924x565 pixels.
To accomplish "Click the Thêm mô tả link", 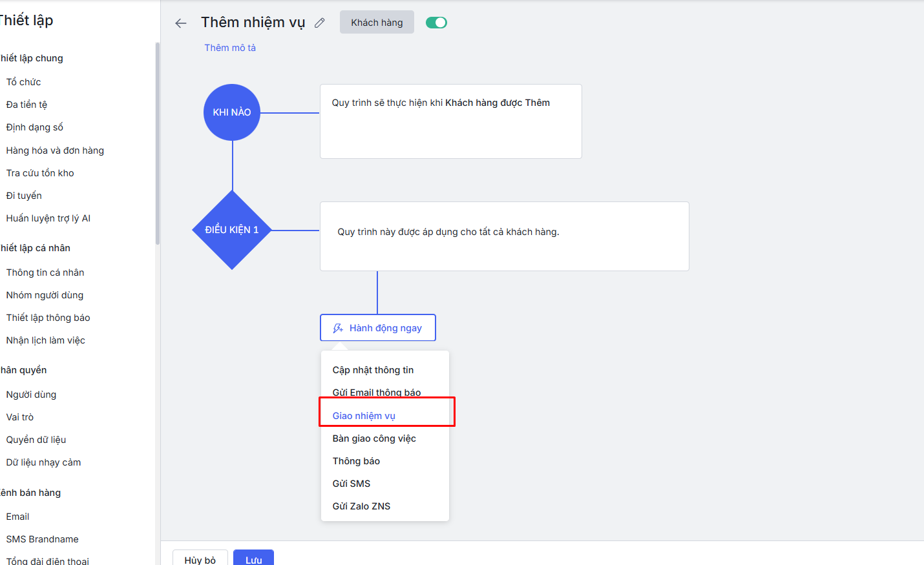I will (x=230, y=48).
